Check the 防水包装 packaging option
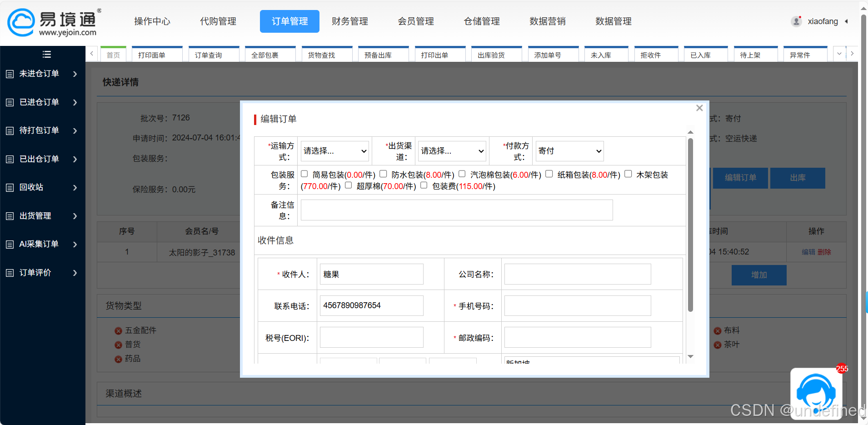Image resolution: width=868 pixels, height=425 pixels. [x=384, y=174]
